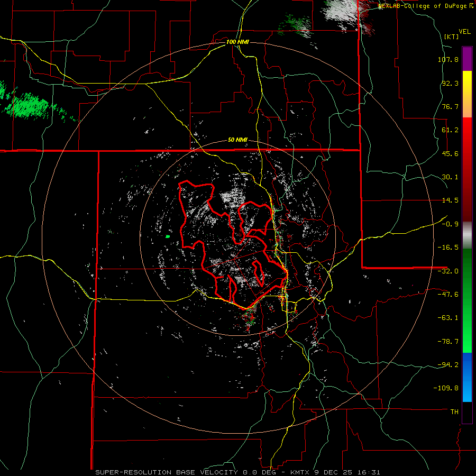
Task: Click the -63.1 scale value
Action: (x=448, y=318)
